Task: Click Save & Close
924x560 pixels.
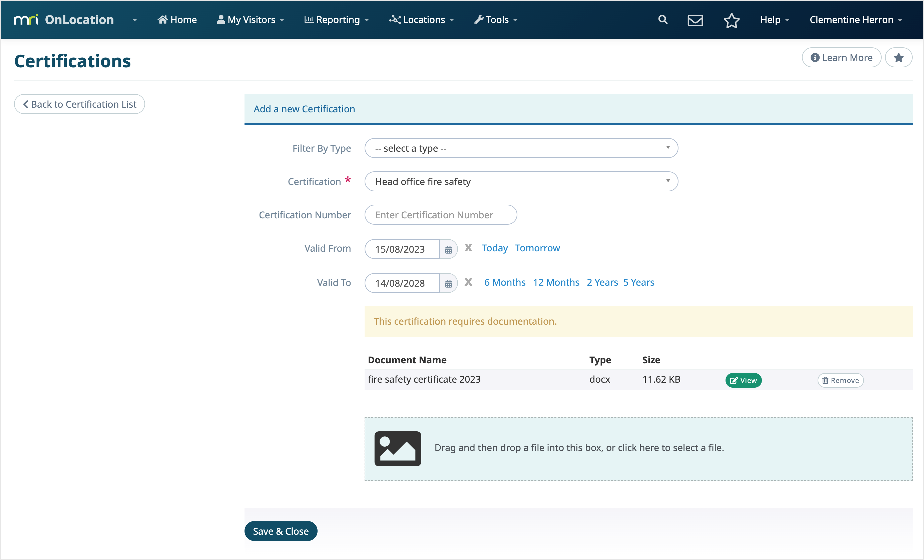Action: pyautogui.click(x=281, y=531)
